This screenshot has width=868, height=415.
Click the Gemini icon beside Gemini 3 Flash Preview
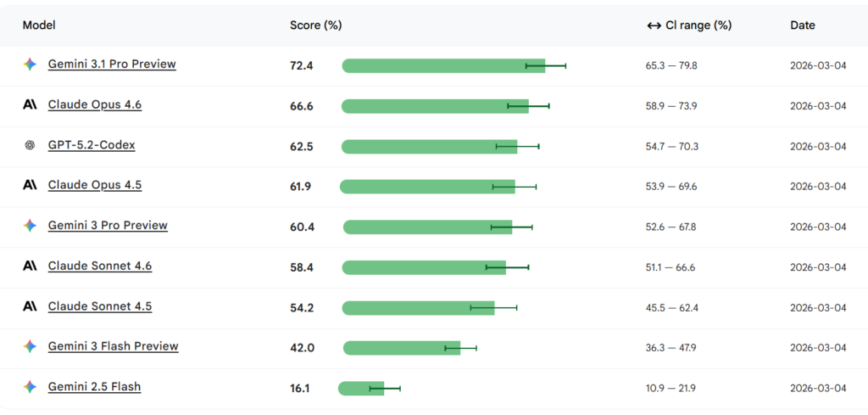30,346
